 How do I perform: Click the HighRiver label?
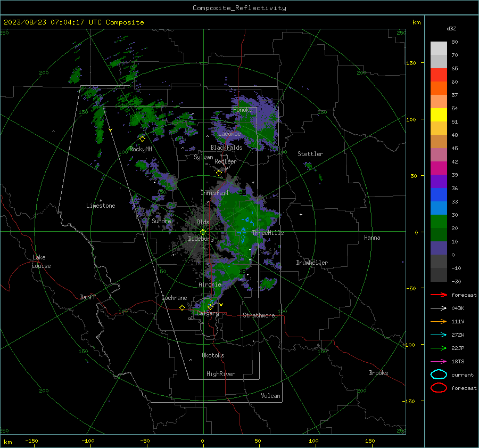point(221,374)
